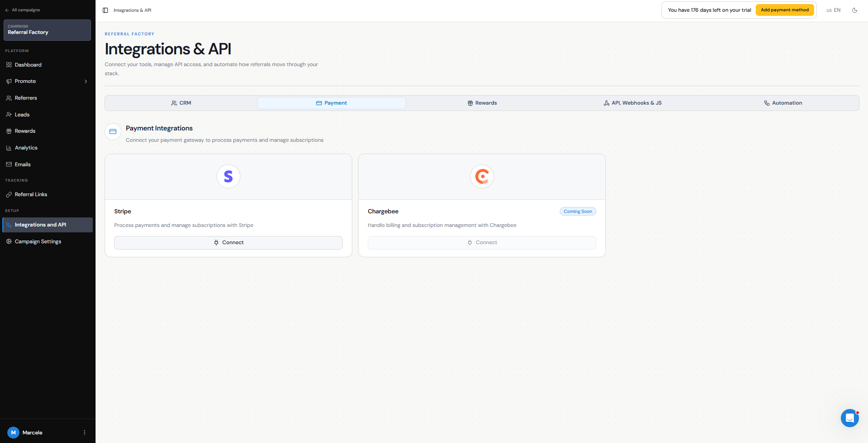The image size is (868, 443).
Task: Select the Payment tab
Action: pos(331,103)
